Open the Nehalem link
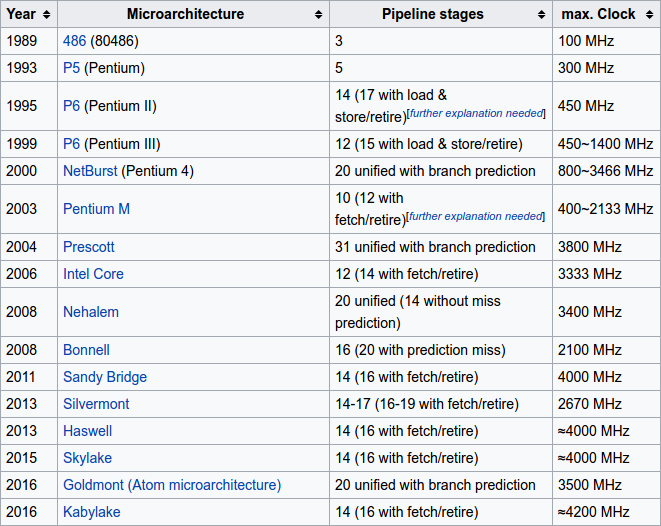661x526 pixels. (x=91, y=312)
